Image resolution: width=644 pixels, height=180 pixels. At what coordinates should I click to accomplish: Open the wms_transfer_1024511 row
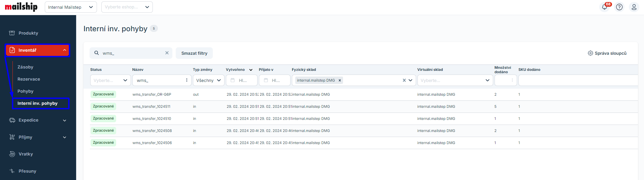(x=151, y=106)
